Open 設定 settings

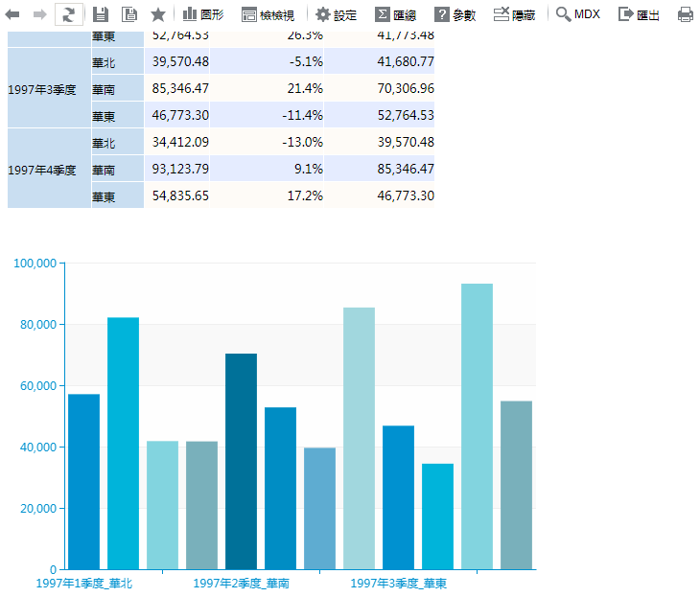click(336, 14)
